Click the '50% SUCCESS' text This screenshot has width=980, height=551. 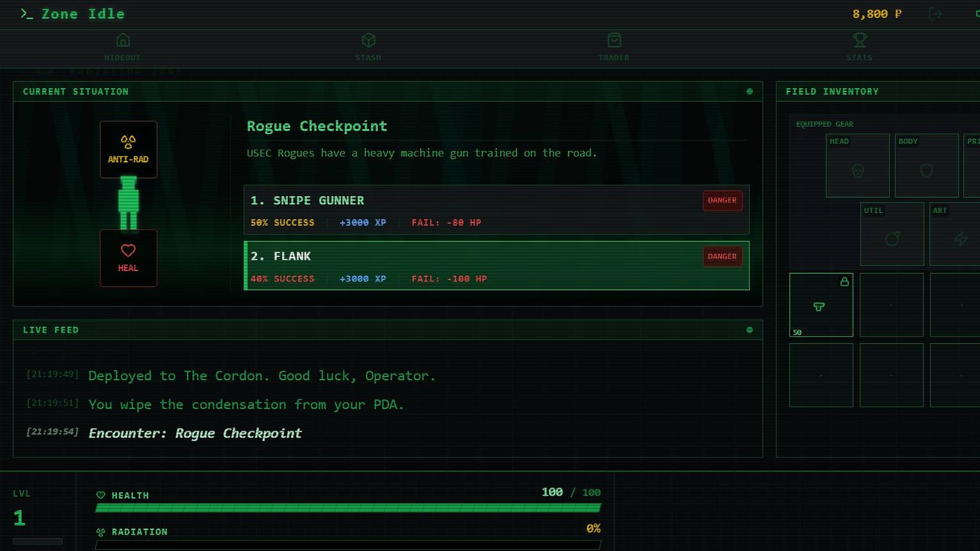coord(283,223)
